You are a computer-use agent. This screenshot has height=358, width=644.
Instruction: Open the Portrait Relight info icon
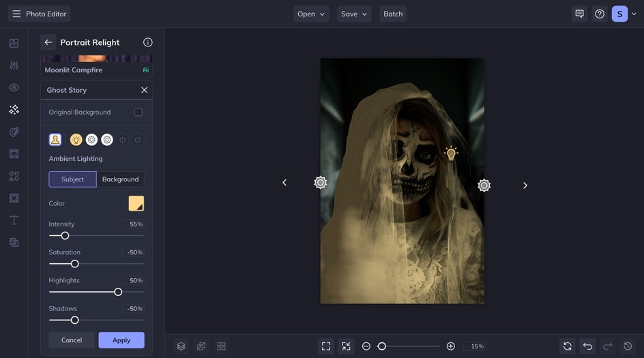click(147, 42)
